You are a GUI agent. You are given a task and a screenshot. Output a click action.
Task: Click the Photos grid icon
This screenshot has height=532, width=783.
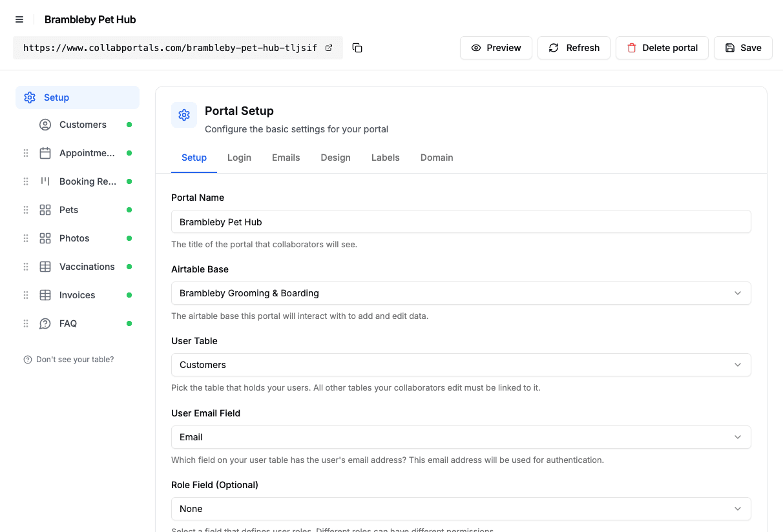[45, 238]
